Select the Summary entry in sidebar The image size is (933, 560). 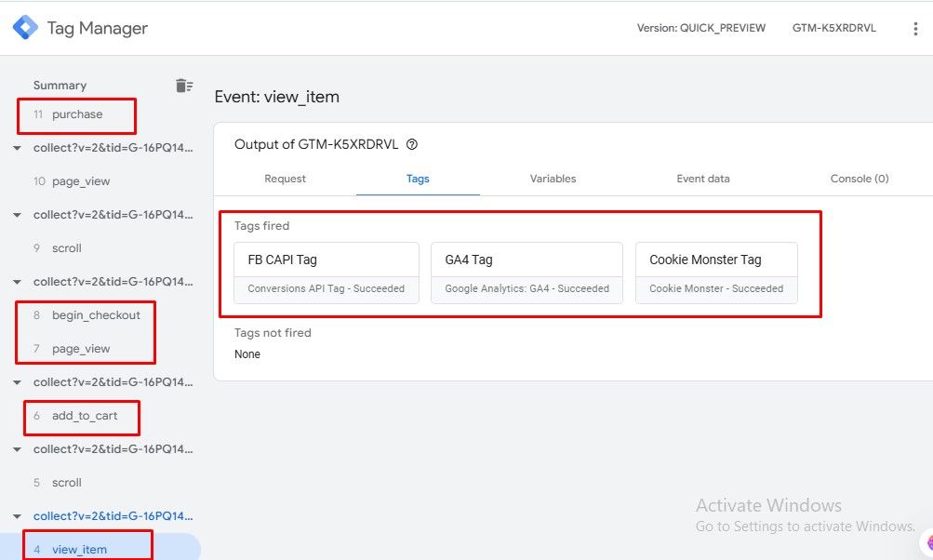click(x=60, y=86)
